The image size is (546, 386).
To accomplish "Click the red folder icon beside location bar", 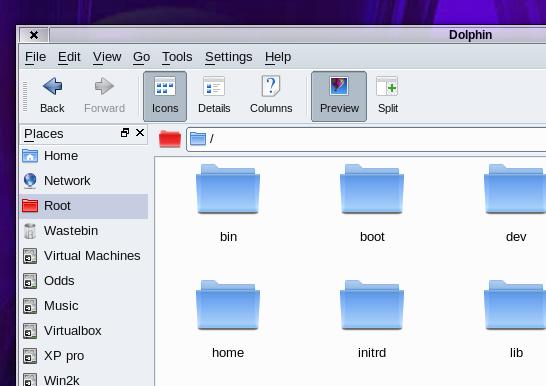I will coord(170,139).
